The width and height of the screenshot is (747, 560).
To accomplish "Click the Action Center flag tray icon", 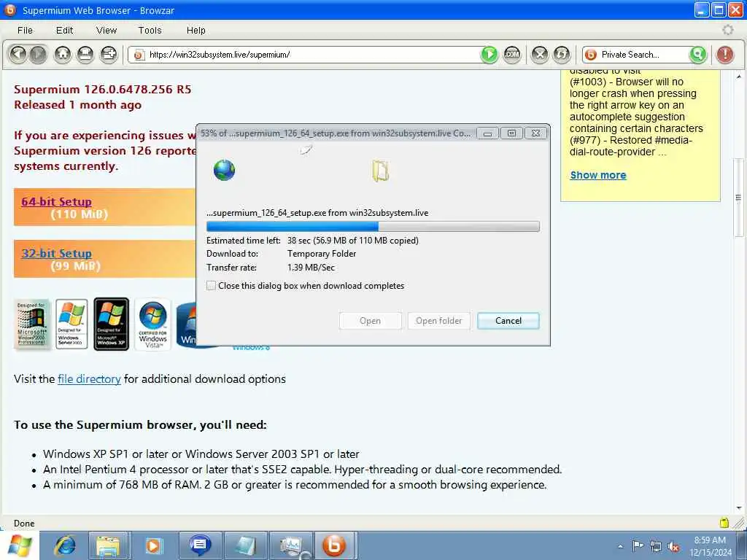I will click(638, 545).
